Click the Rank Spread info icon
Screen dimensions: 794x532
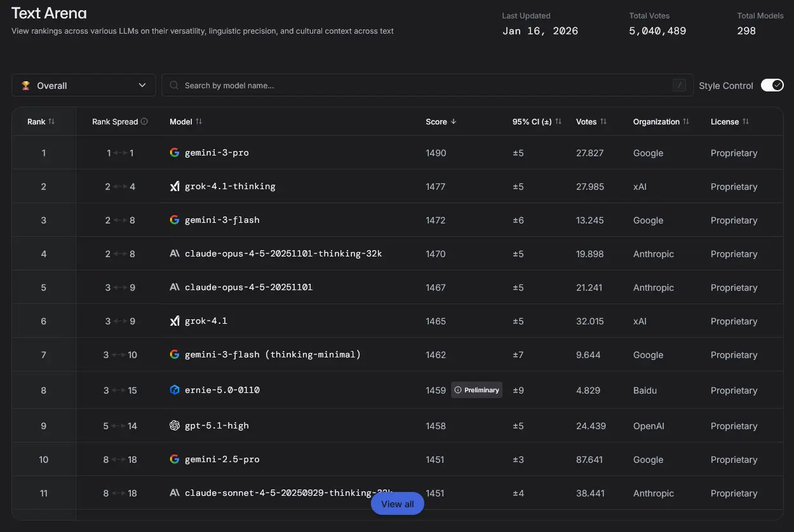click(144, 121)
